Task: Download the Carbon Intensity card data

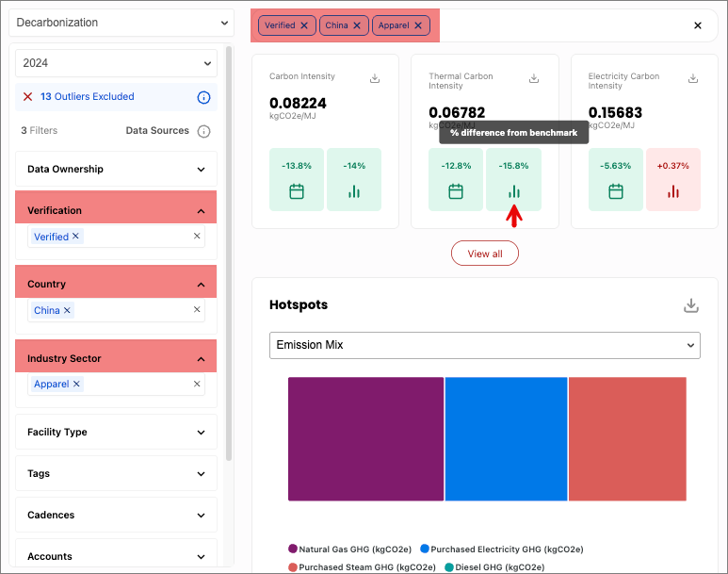Action: click(375, 78)
